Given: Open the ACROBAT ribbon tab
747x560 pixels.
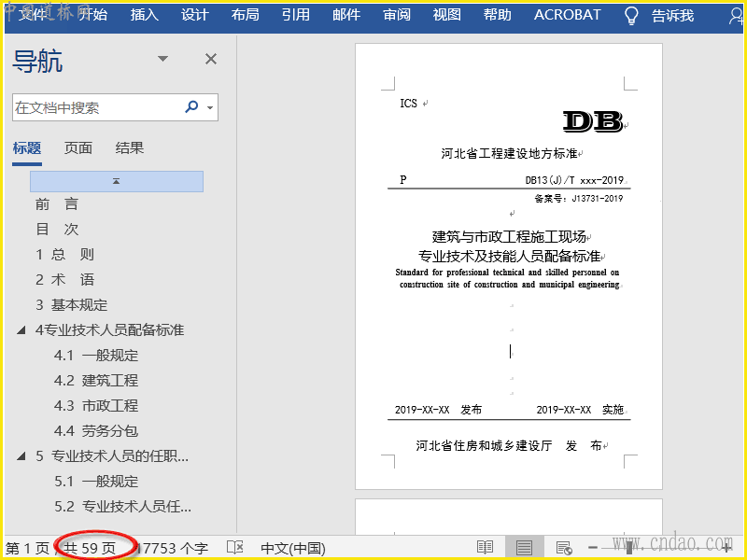Looking at the screenshot, I should 568,15.
